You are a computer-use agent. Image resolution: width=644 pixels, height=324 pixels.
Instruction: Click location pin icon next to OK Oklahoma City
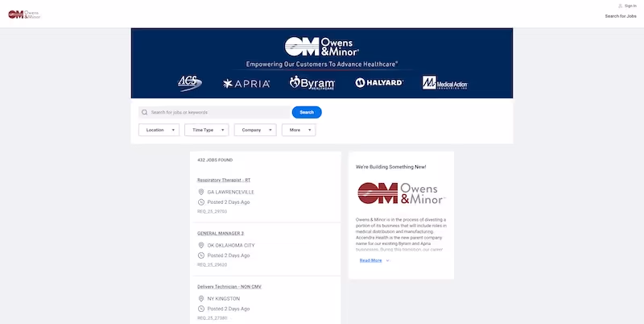pos(201,245)
